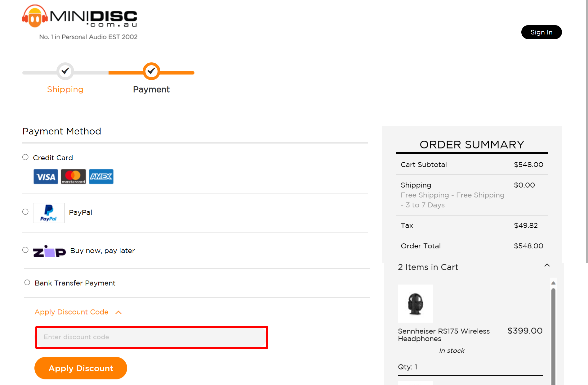Image resolution: width=588 pixels, height=385 pixels.
Task: Select the Visa card icon
Action: tap(45, 176)
